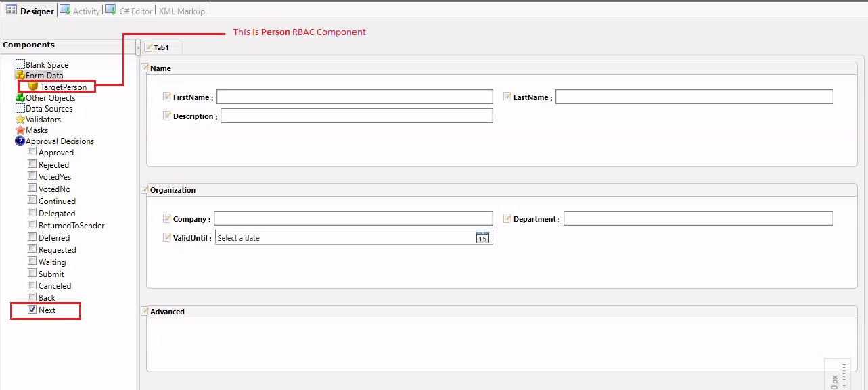Click the edit icon beside Description
This screenshot has height=390, width=868.
(167, 116)
